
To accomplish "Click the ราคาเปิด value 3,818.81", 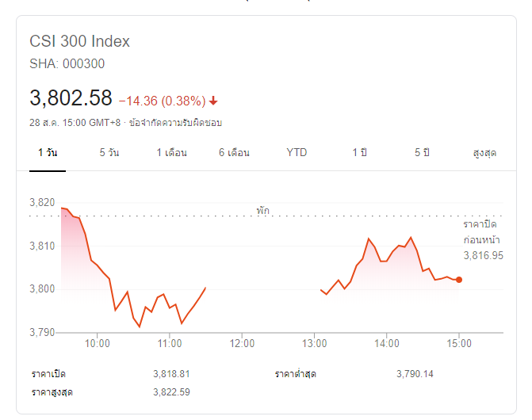I will [x=171, y=374].
